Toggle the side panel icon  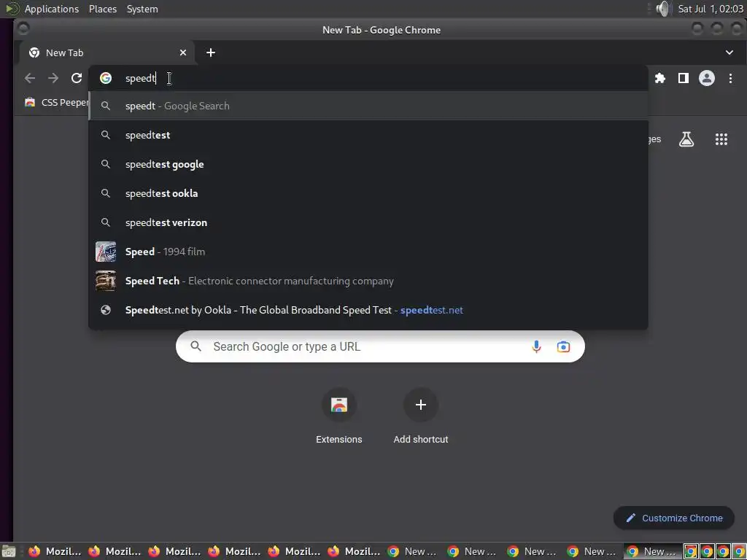683,78
